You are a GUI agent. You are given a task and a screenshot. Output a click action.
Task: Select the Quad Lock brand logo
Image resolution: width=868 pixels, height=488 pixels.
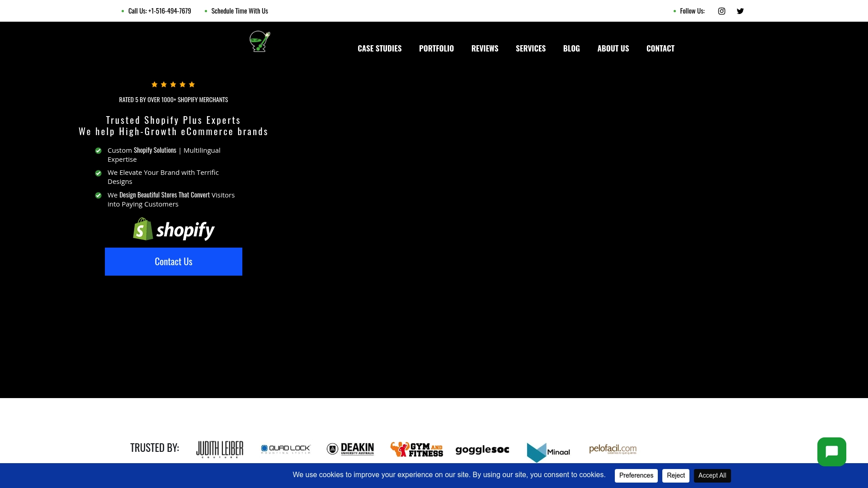(x=286, y=449)
